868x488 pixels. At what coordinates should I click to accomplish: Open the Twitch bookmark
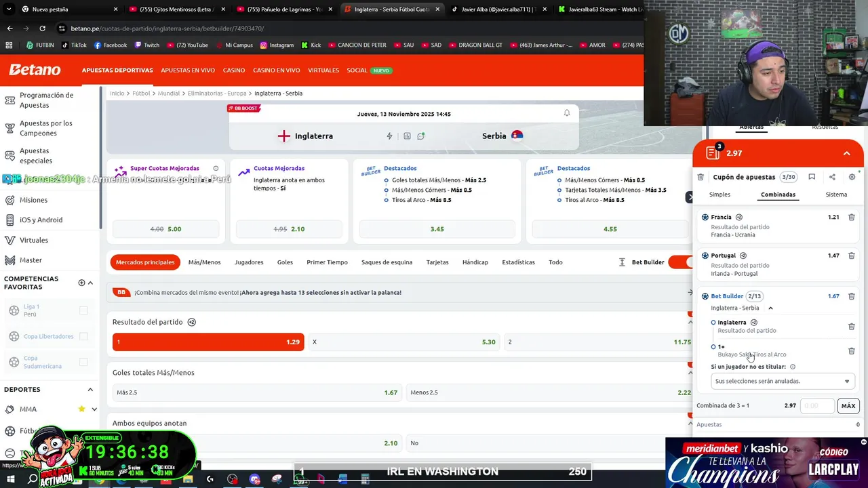tap(147, 45)
